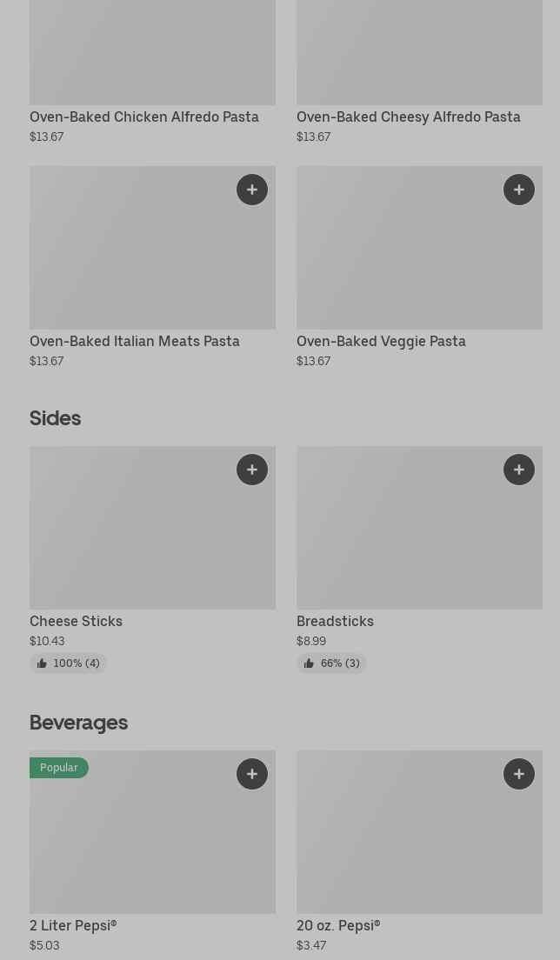Add Oven-Baked Veggie Pasta to cart
This screenshot has width=560, height=960.
[x=519, y=190]
